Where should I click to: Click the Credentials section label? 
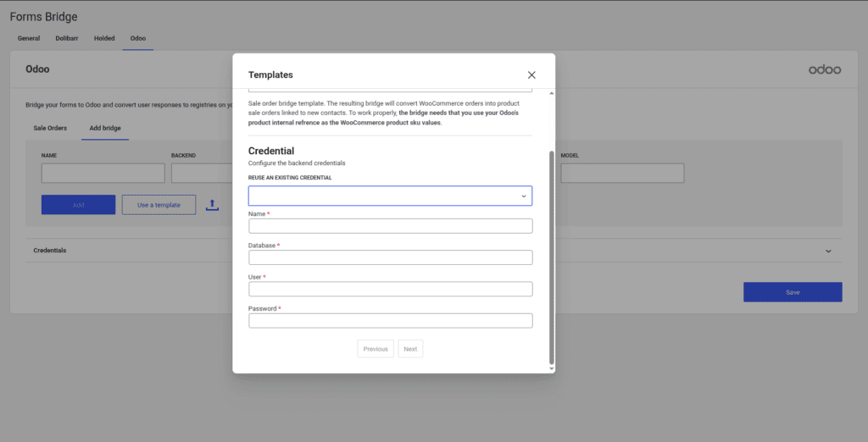50,250
